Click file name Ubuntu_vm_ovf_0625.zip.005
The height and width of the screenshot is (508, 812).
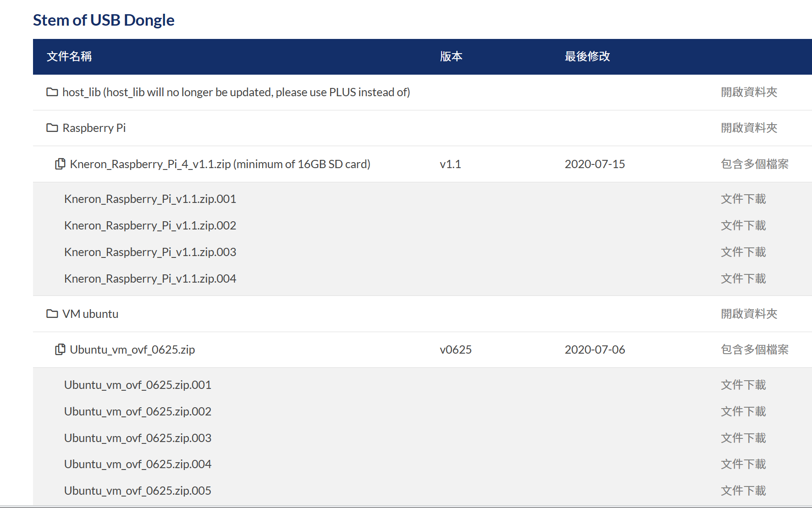(138, 491)
